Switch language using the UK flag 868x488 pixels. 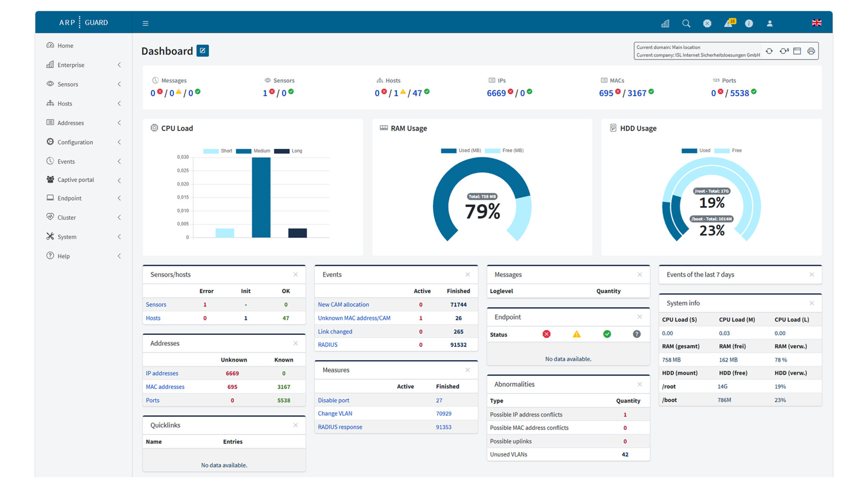coord(816,23)
